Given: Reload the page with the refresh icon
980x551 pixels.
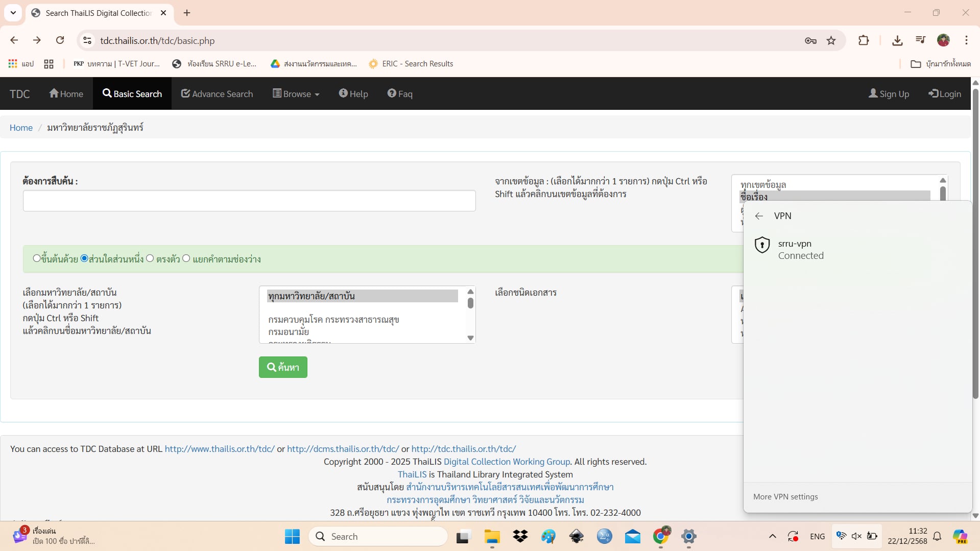Looking at the screenshot, I should 60,40.
